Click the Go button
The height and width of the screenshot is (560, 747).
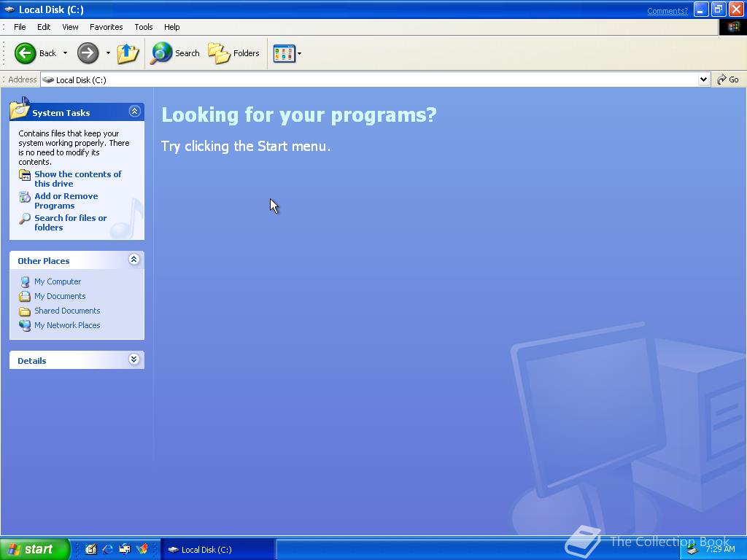coord(728,79)
